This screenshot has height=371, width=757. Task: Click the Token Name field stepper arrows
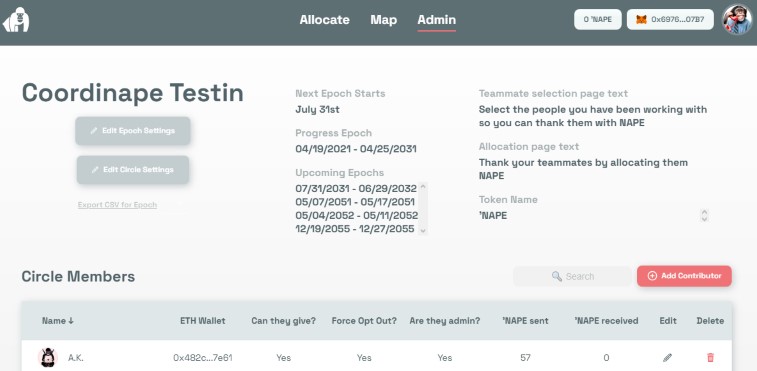(704, 215)
